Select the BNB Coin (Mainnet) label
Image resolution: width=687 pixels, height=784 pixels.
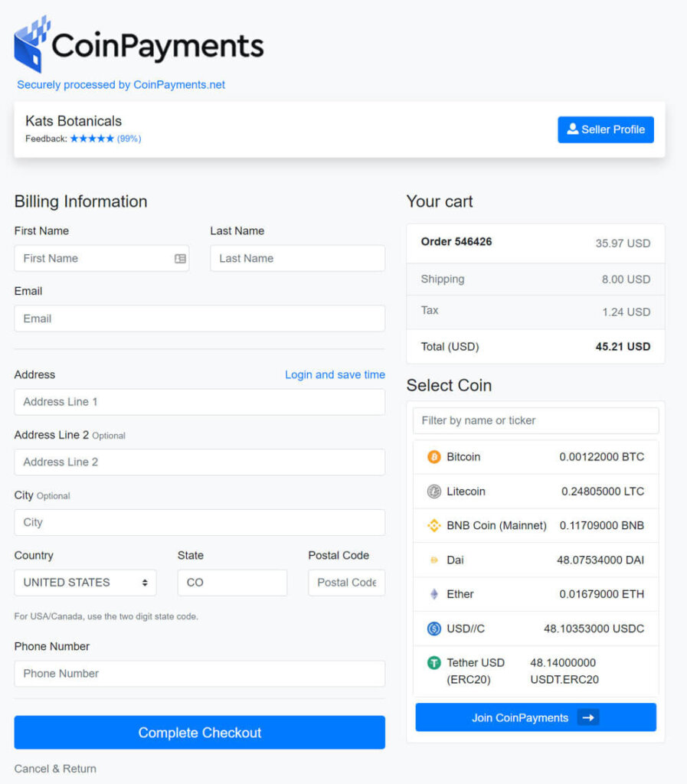click(496, 525)
